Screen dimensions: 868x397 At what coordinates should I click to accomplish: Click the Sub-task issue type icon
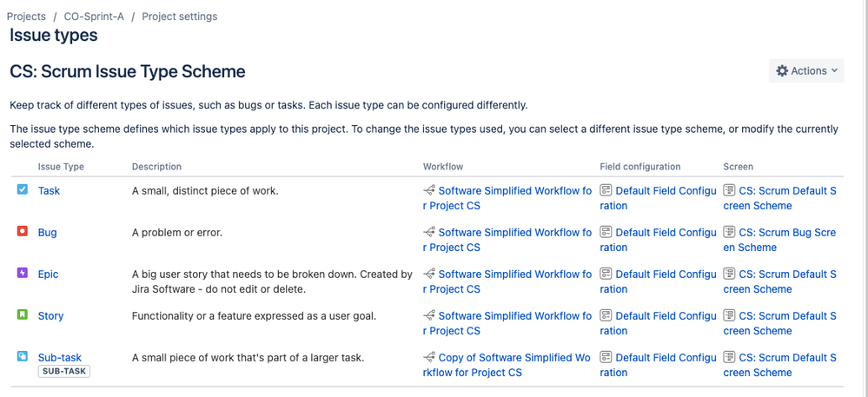(22, 356)
